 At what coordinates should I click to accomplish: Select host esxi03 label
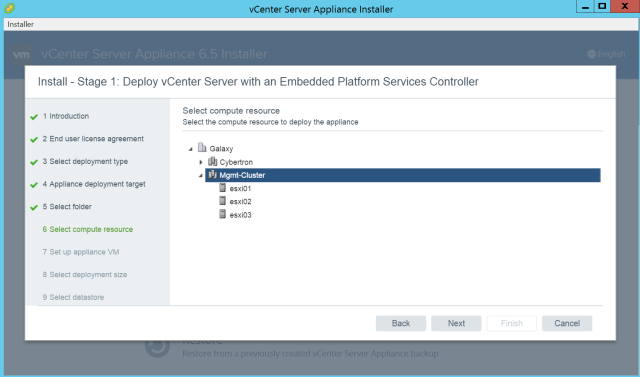click(x=240, y=215)
